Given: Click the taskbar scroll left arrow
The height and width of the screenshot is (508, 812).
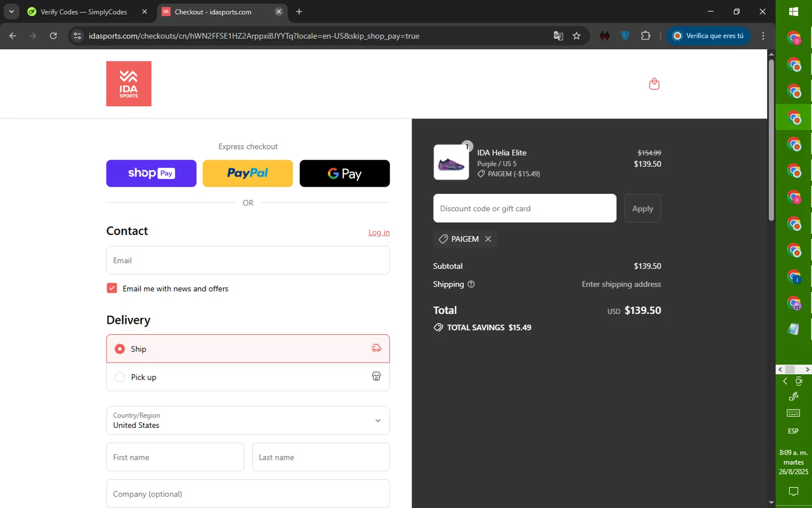Looking at the screenshot, I should (x=780, y=369).
